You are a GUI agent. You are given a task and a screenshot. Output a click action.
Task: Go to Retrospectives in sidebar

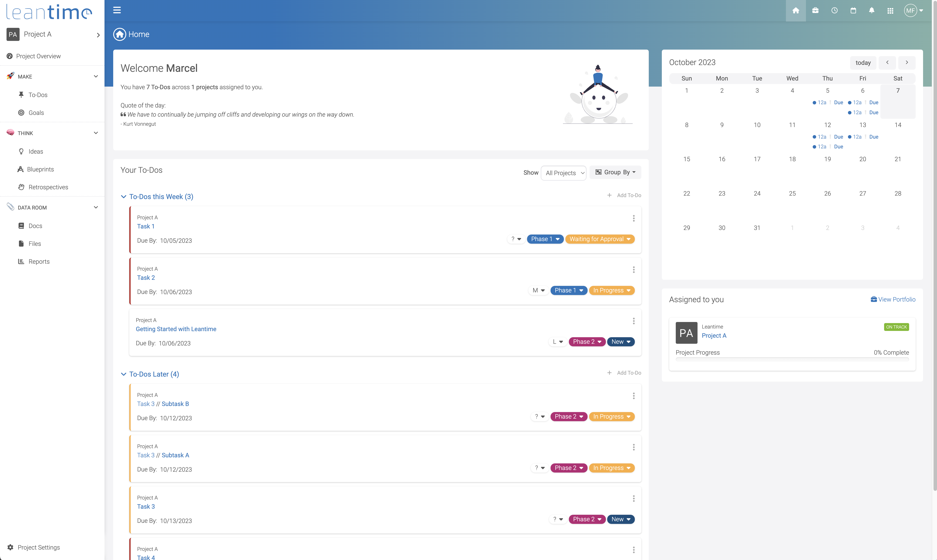click(48, 187)
